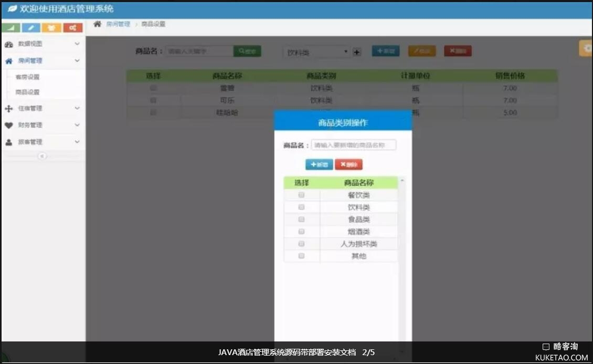This screenshot has width=593, height=364.
Task: Click the 娃哈哈 product name cell
Action: pos(227,112)
